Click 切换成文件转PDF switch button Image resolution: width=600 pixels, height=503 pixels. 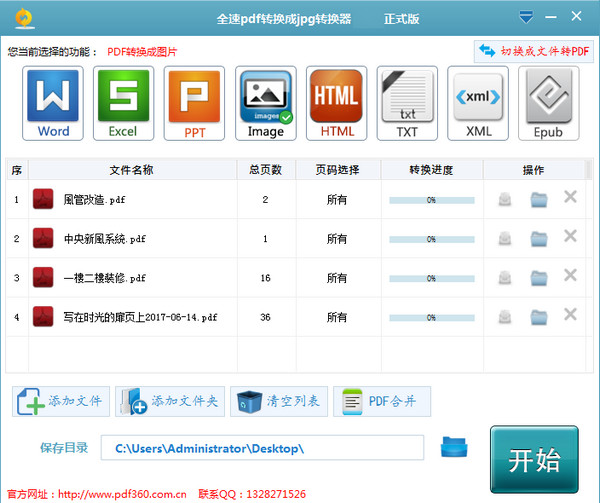pyautogui.click(x=534, y=51)
